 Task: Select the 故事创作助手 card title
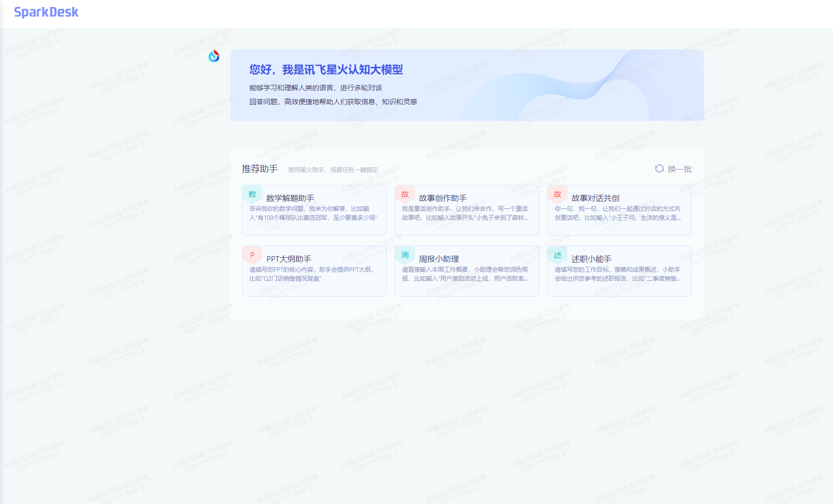(x=442, y=198)
